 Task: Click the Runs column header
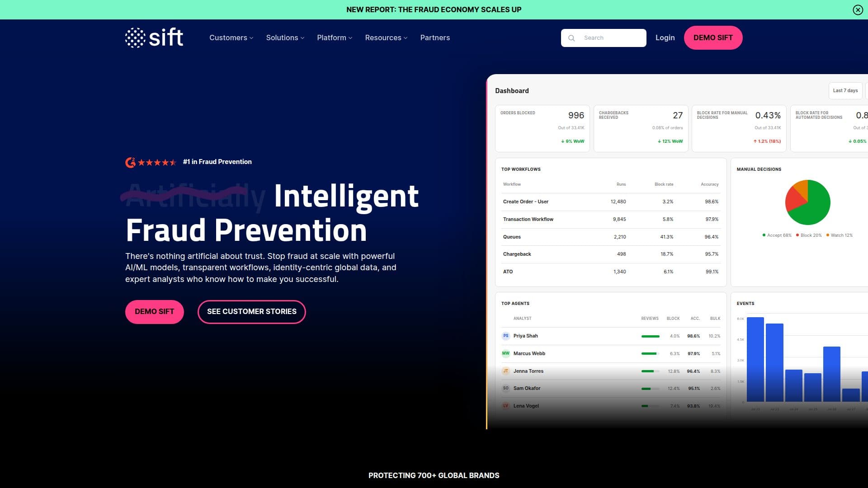(621, 184)
